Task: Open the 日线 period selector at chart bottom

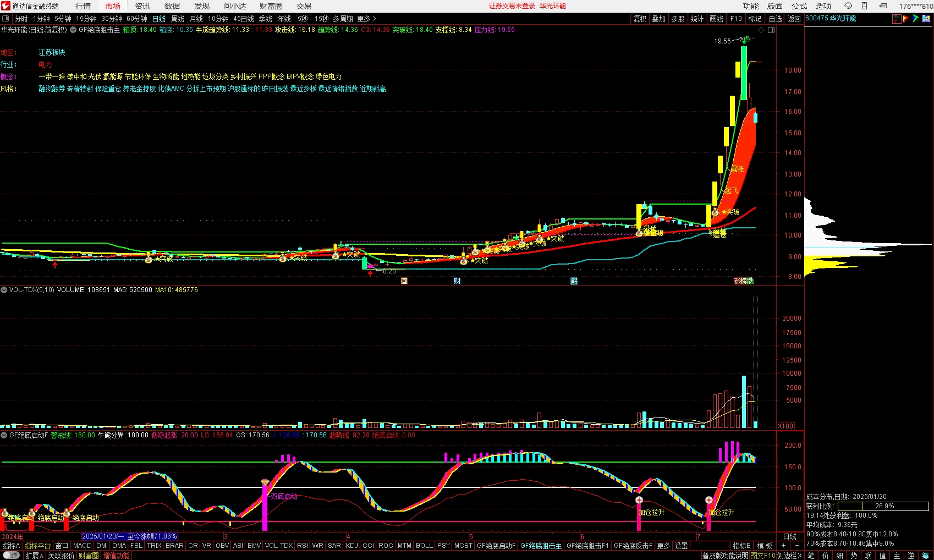Action: tap(790, 536)
